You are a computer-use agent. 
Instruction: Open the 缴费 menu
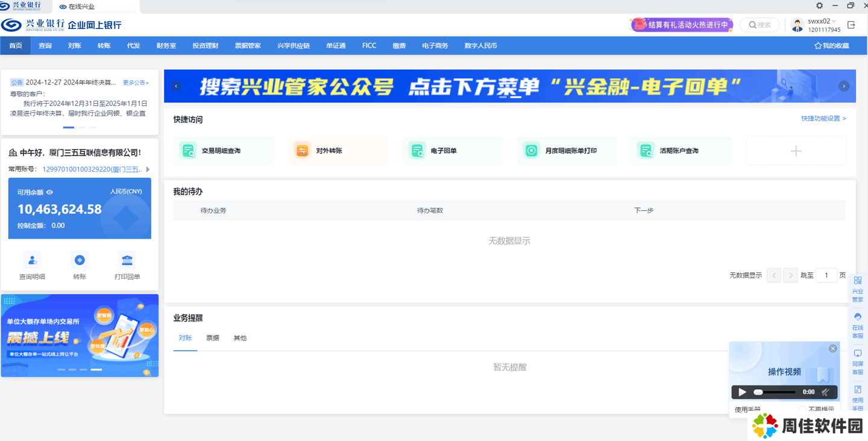click(x=399, y=46)
